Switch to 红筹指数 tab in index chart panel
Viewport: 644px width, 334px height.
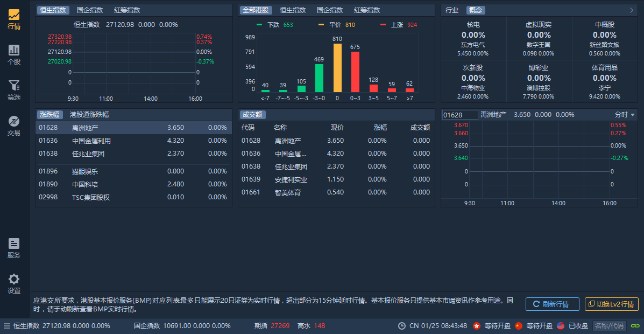[127, 10]
